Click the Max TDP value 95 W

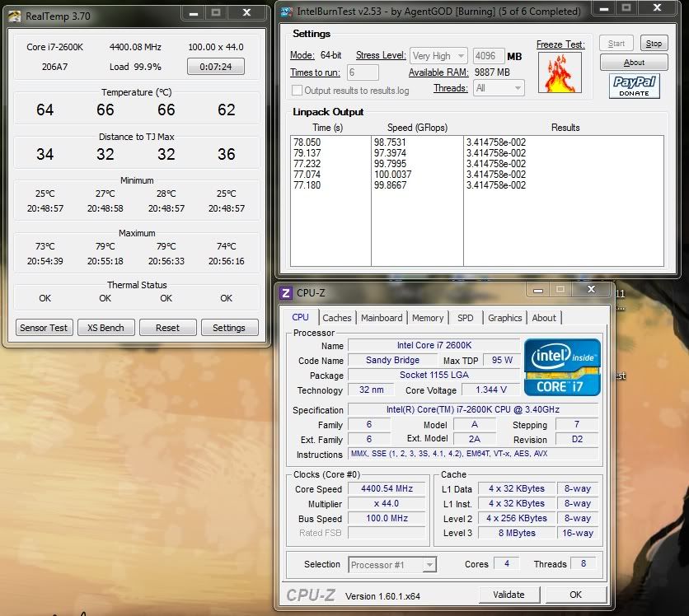click(502, 361)
